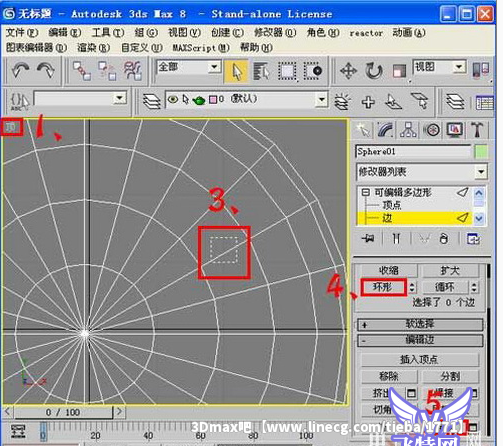Image resolution: width=503 pixels, height=446 pixels.
Task: Click the 收缩 shrink button
Action: point(389,270)
